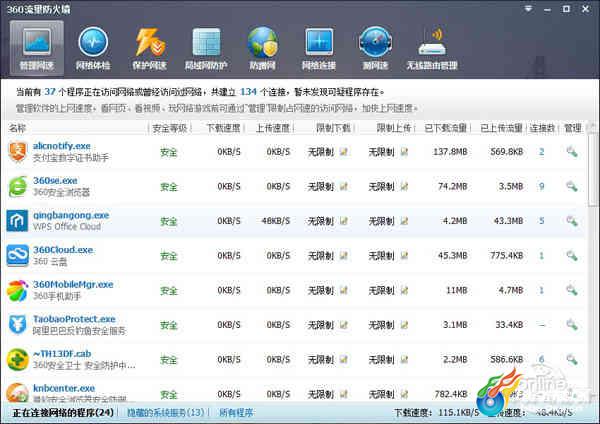Viewport: 600px width, 424px height.
Task: Open manage tool for TaobaoProtect.exe
Action: (x=572, y=325)
